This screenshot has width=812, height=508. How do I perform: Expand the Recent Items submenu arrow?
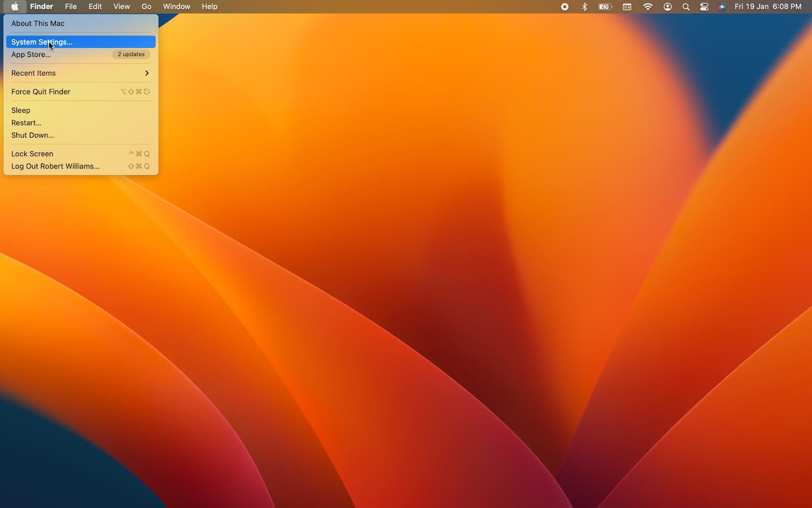(147, 73)
